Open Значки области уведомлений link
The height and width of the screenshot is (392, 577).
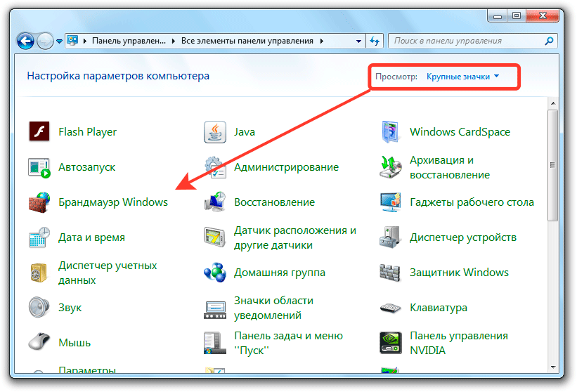tap(274, 308)
